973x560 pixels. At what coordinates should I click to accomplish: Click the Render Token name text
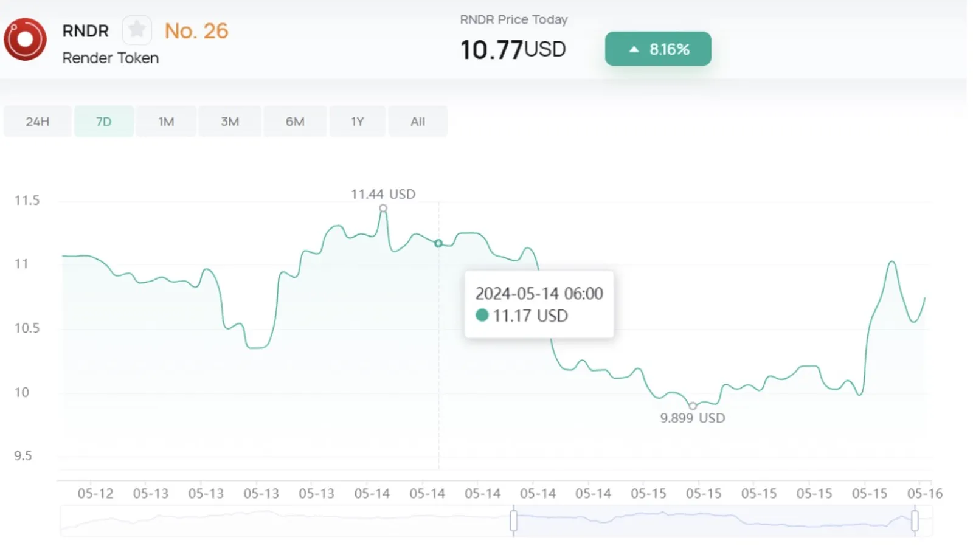110,58
